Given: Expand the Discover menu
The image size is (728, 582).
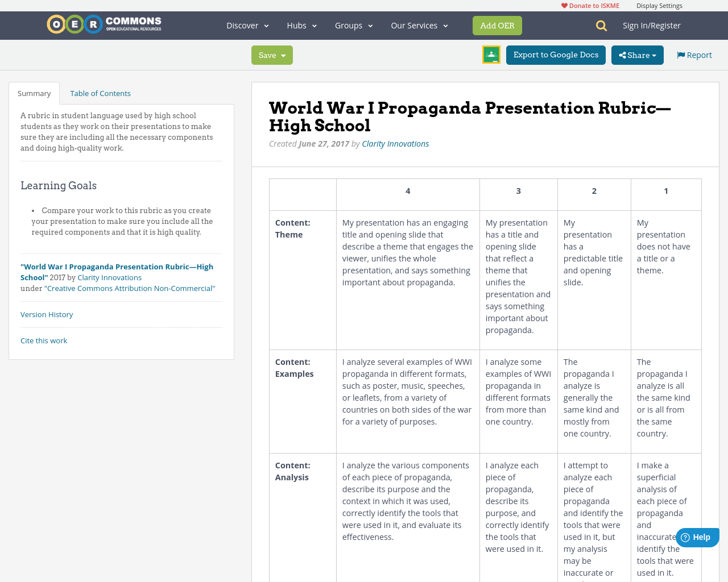Looking at the screenshot, I should click(x=247, y=26).
